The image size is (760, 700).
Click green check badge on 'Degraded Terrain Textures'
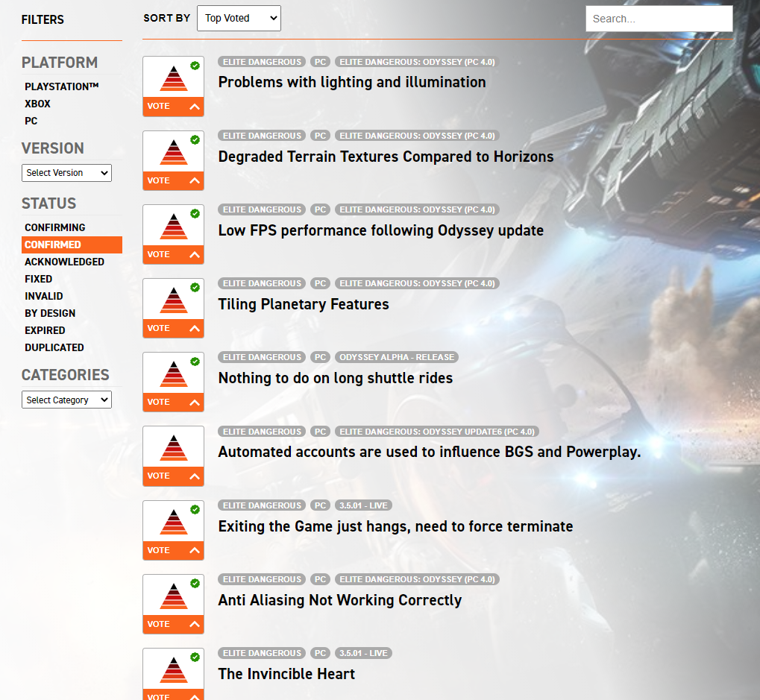(x=195, y=139)
